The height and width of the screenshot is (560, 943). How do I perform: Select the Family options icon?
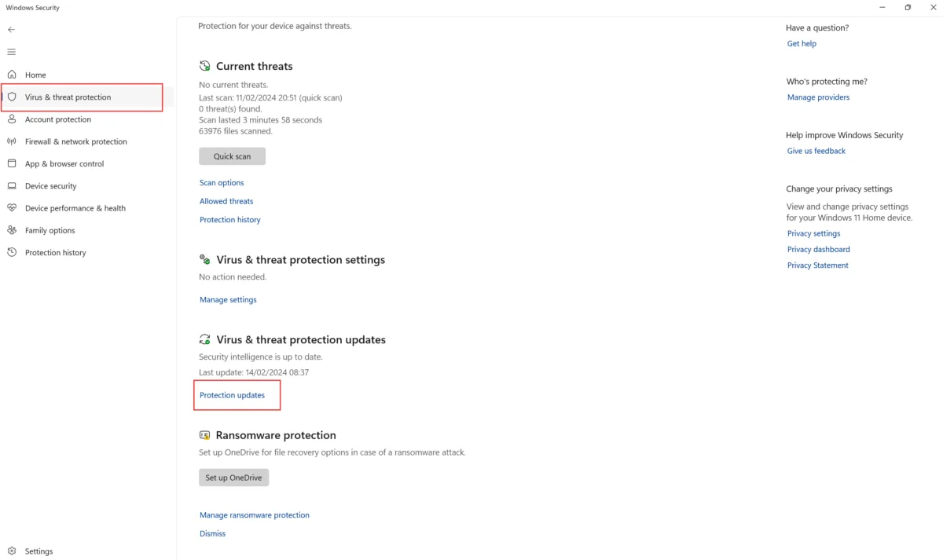pos(12,230)
